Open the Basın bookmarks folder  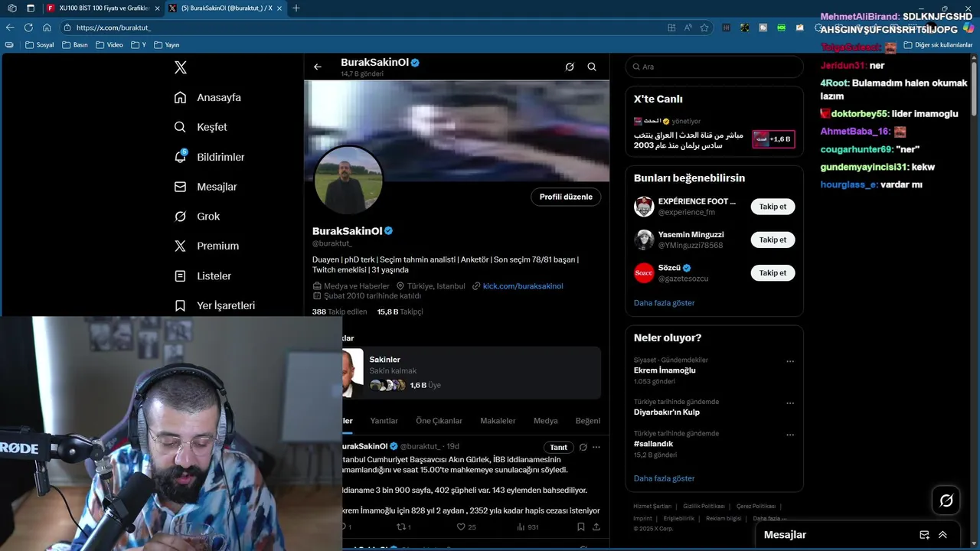point(75,45)
